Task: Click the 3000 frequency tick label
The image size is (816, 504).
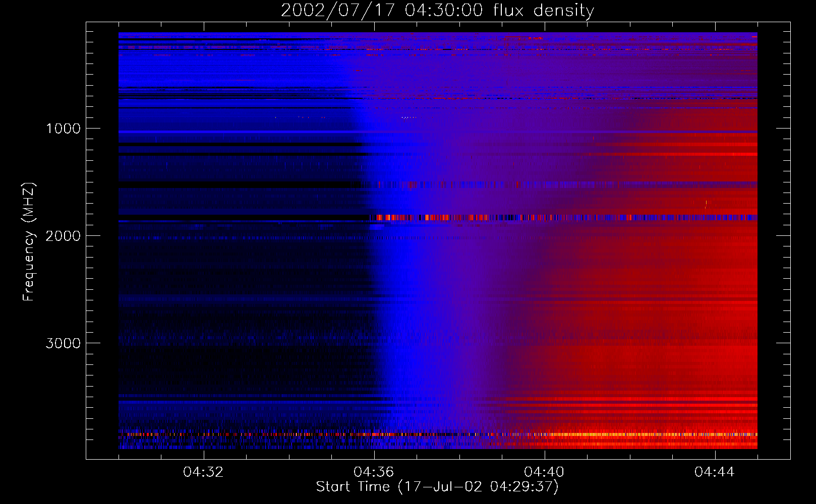Action: click(63, 343)
